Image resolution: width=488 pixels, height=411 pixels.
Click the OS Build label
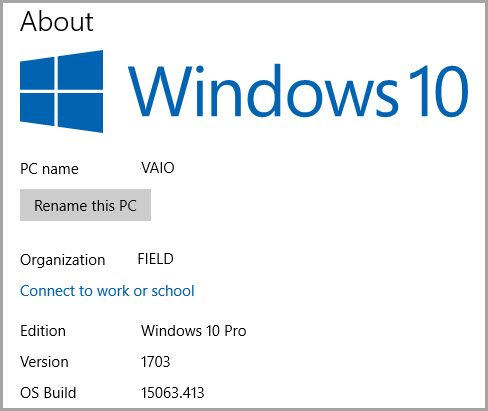click(48, 393)
